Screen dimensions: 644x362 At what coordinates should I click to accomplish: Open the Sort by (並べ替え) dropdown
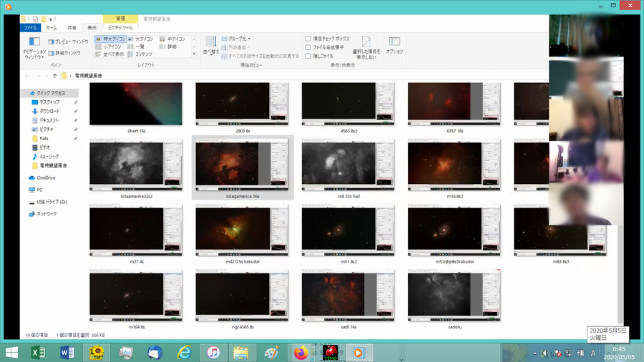pyautogui.click(x=210, y=45)
